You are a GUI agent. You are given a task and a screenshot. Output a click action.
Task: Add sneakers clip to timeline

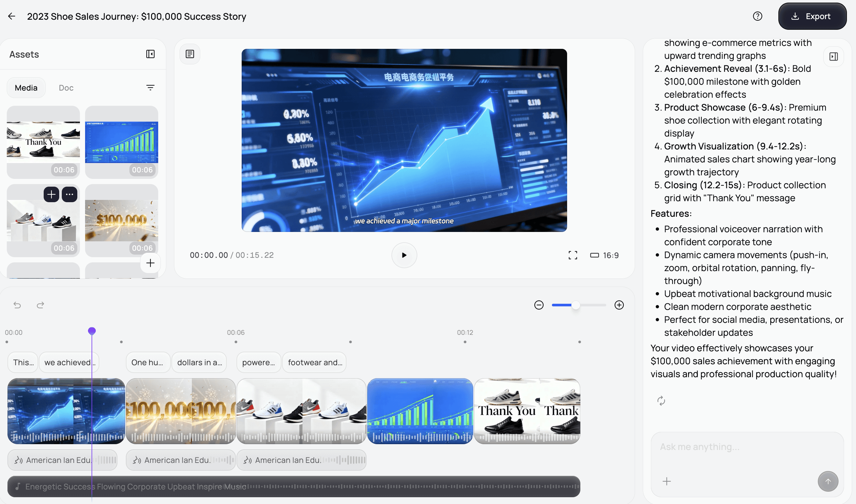[x=51, y=194]
